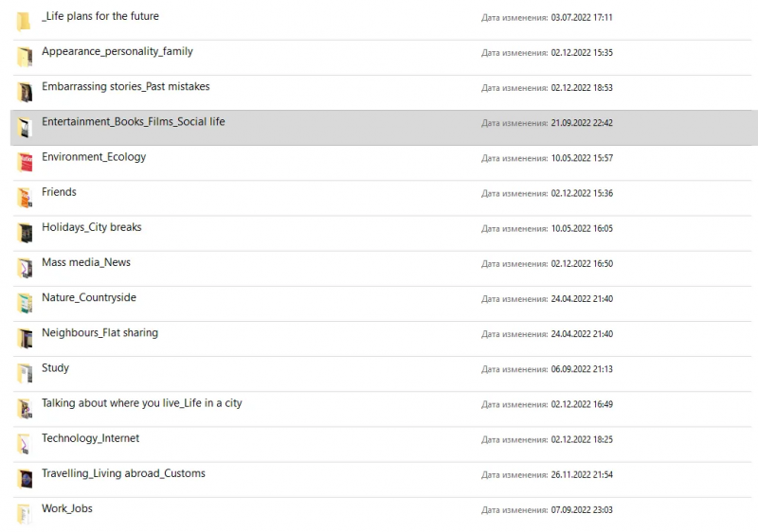The width and height of the screenshot is (758, 532).
Task: Click the highlighted Entertainment_Books_Films_Social life row
Action: (x=384, y=128)
